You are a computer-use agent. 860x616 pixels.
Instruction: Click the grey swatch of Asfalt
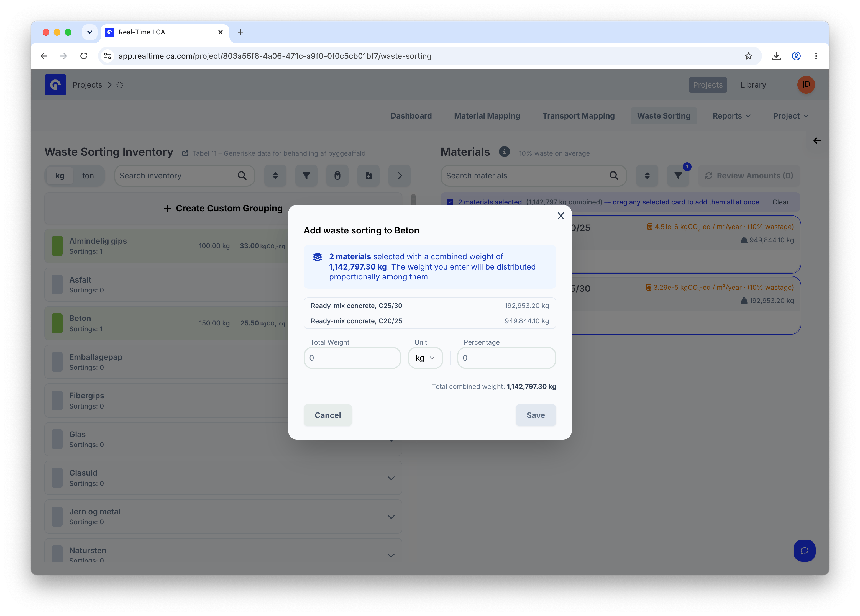[x=57, y=285]
